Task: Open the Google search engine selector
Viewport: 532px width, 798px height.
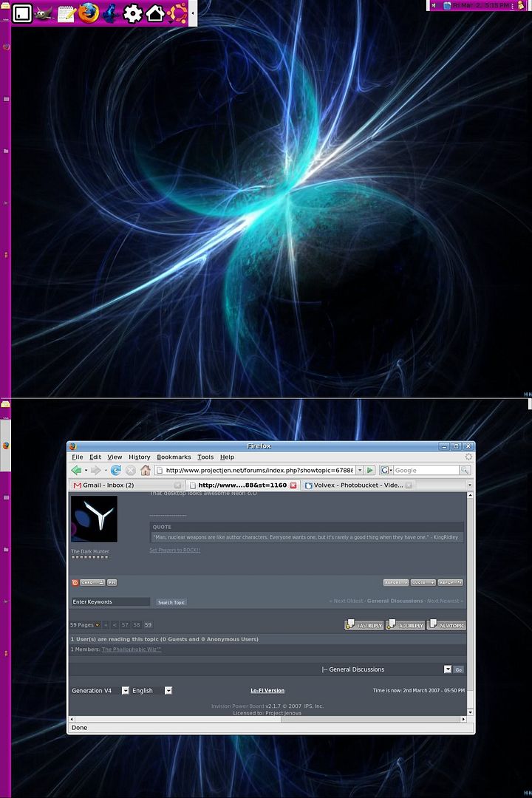Action: tap(387, 470)
